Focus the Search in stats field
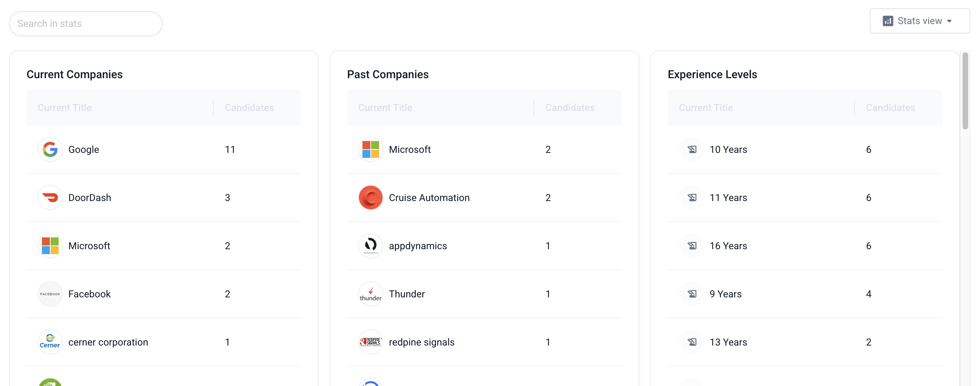The image size is (980, 386). click(85, 24)
